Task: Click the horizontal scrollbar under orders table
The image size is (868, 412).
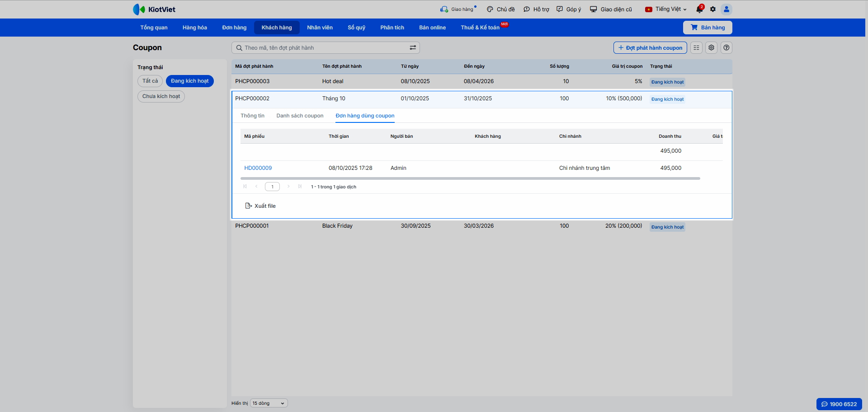Action: tap(470, 179)
